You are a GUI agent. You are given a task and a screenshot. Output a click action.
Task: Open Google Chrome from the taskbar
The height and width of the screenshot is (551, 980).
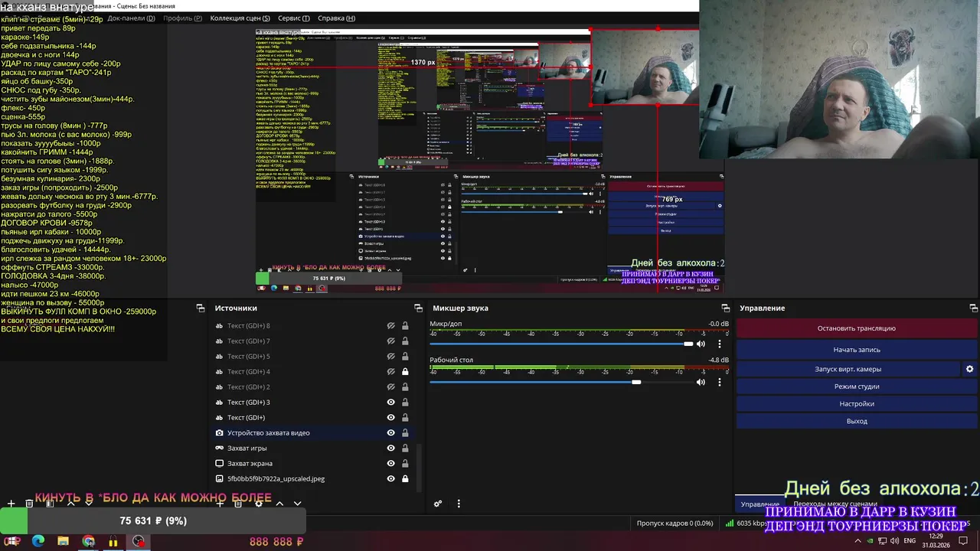(x=88, y=542)
